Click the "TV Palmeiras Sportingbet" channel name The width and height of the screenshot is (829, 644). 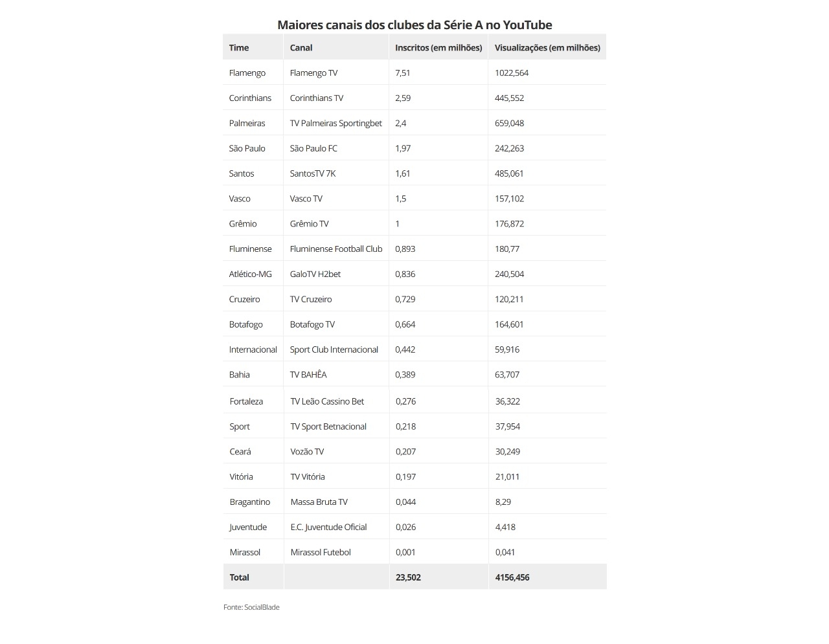coord(335,123)
